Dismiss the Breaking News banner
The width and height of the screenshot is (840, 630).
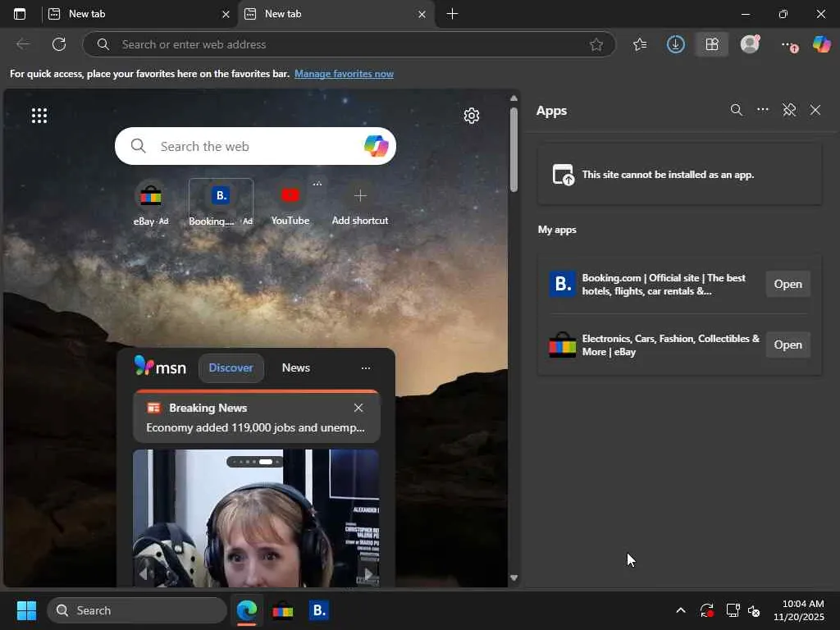(x=358, y=408)
